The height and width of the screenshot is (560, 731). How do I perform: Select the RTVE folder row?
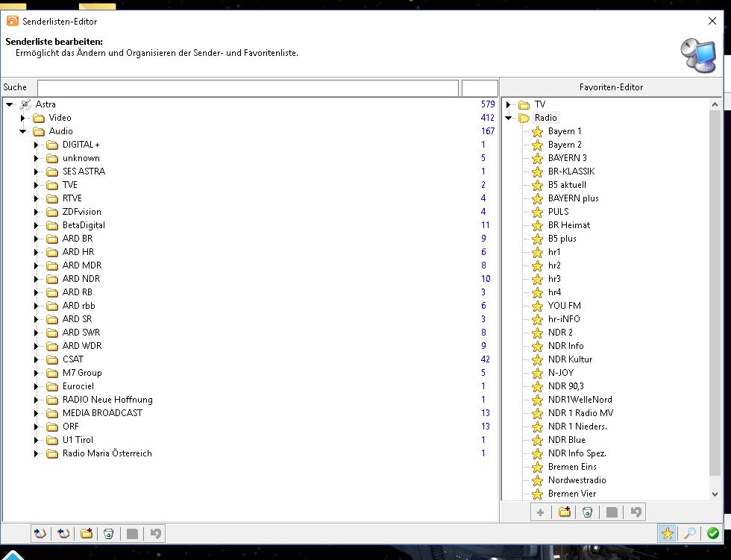click(x=72, y=198)
